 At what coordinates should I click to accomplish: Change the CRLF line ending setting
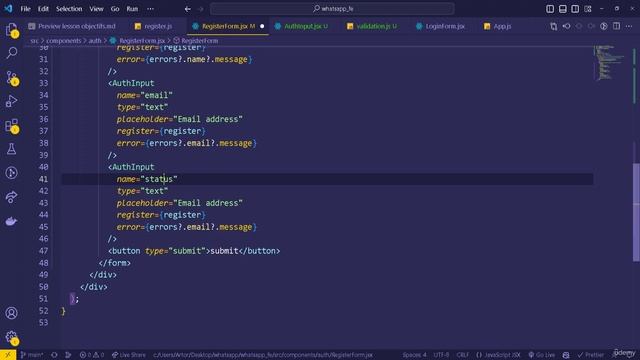coord(462,355)
